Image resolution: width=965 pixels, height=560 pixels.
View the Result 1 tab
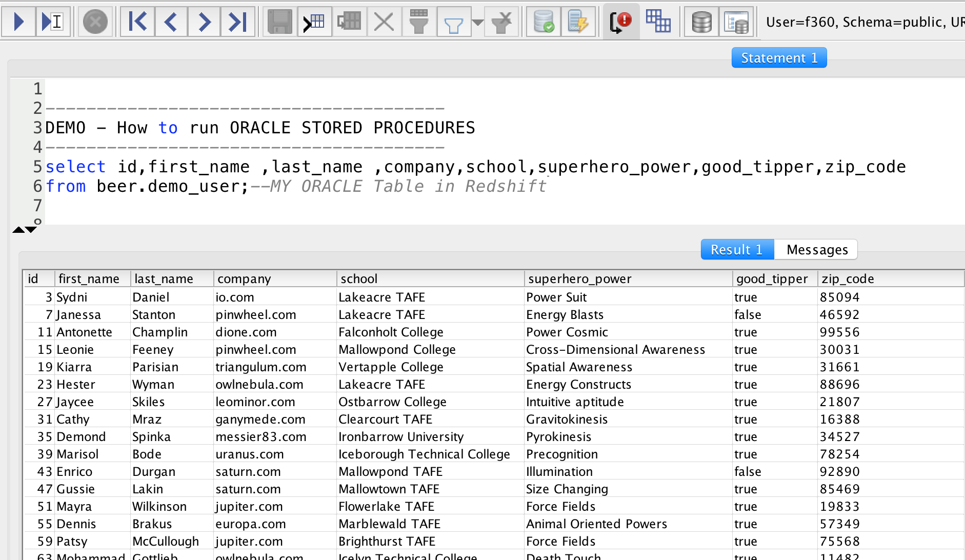click(x=737, y=250)
